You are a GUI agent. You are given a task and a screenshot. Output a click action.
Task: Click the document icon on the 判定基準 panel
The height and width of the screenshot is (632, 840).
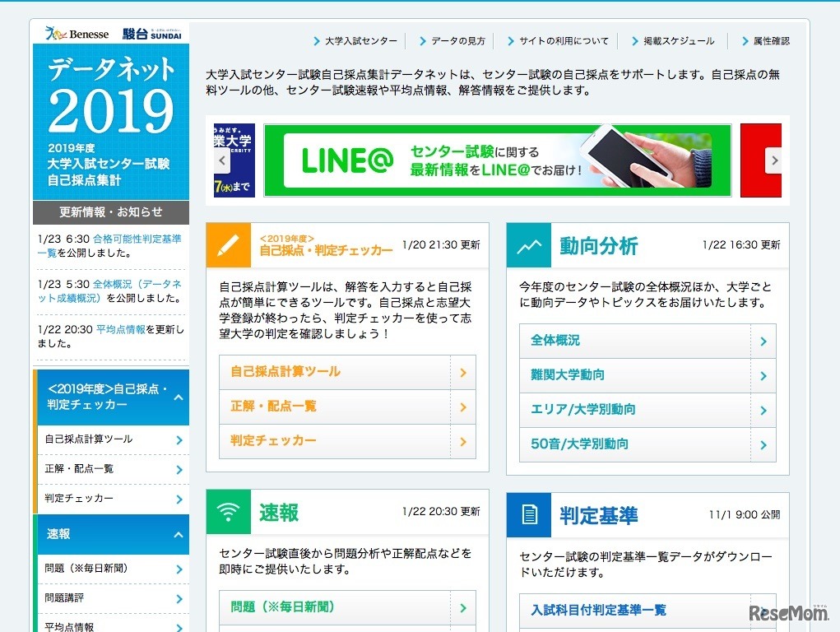click(x=529, y=514)
